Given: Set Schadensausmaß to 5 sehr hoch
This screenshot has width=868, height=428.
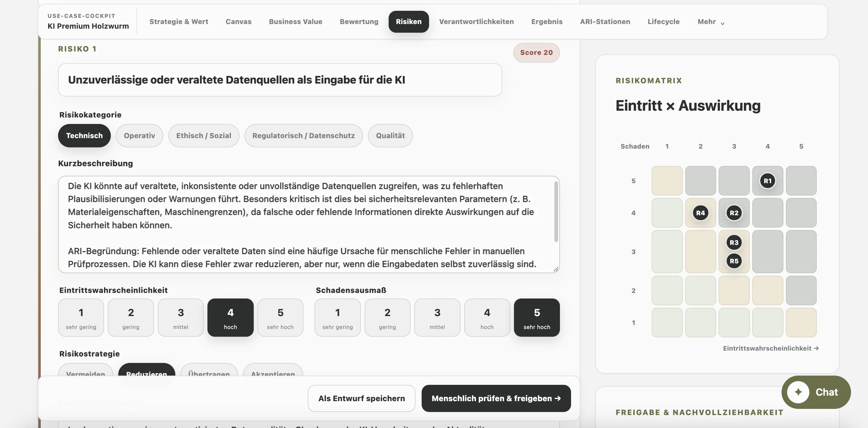Looking at the screenshot, I should tap(537, 317).
